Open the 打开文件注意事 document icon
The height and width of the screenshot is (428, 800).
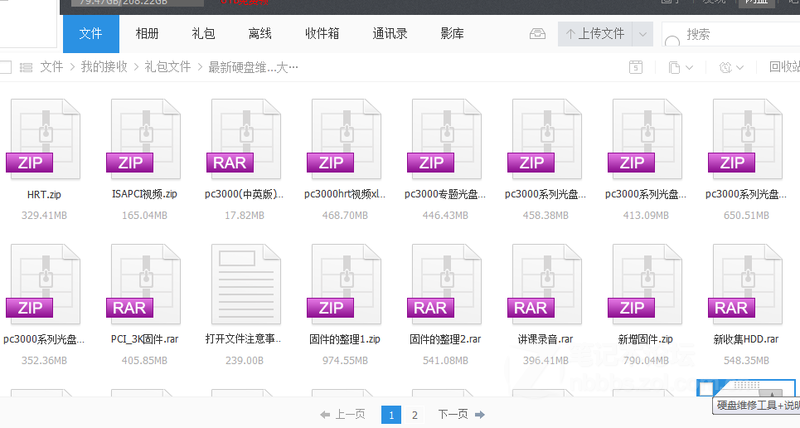pos(246,284)
